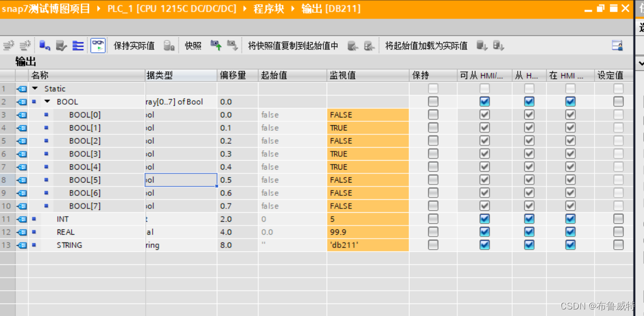Toggle 可从 HMI checkbox for the BOOL array row
Viewport: 644px width, 316px height.
[485, 101]
